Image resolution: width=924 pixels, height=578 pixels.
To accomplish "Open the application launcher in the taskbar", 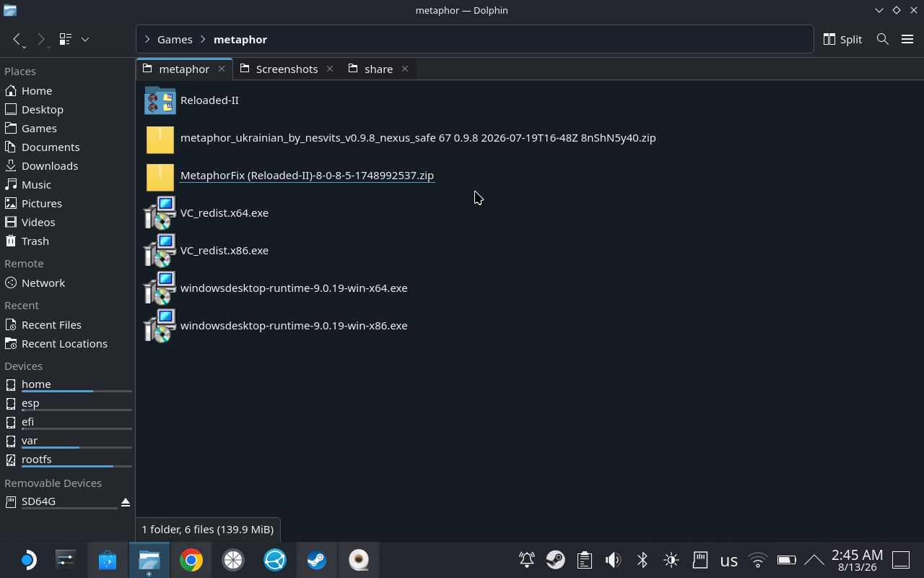I will tap(27, 560).
